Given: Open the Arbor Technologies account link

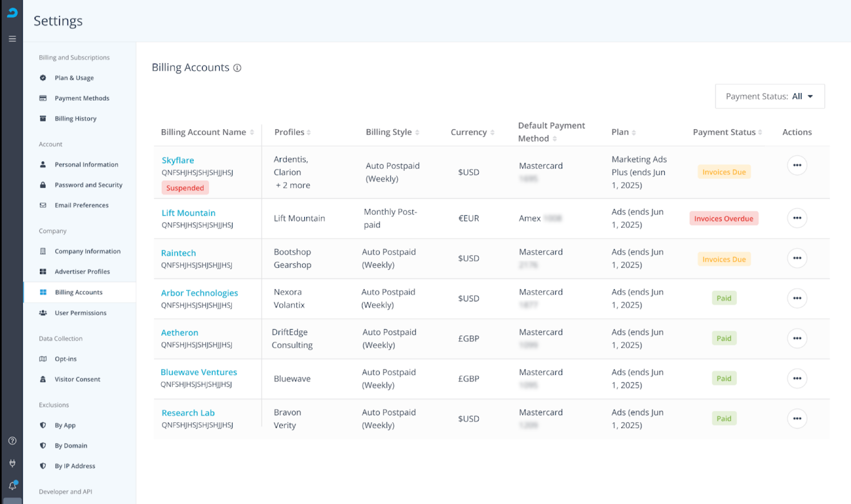Looking at the screenshot, I should 199,293.
